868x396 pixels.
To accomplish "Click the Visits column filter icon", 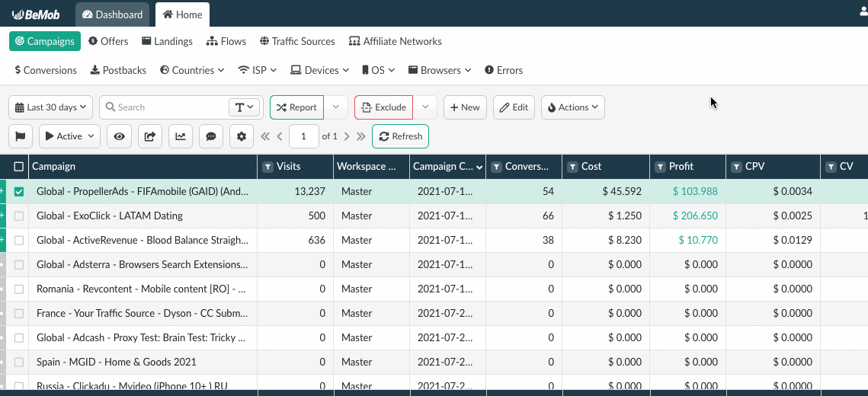I will [x=267, y=167].
